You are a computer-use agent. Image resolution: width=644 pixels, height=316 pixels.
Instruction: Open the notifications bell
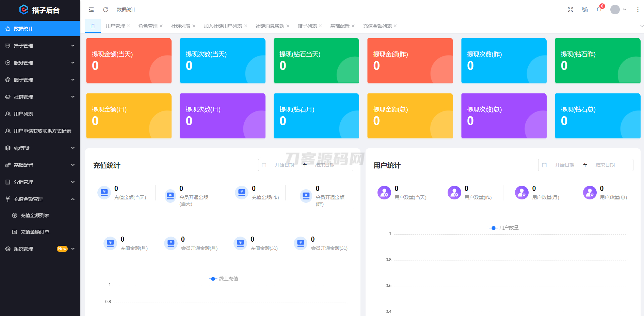tap(599, 10)
